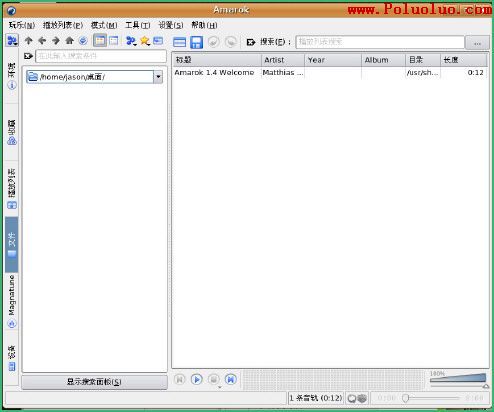
Task: Select the highlighted files sidebar tab
Action: 12,245
